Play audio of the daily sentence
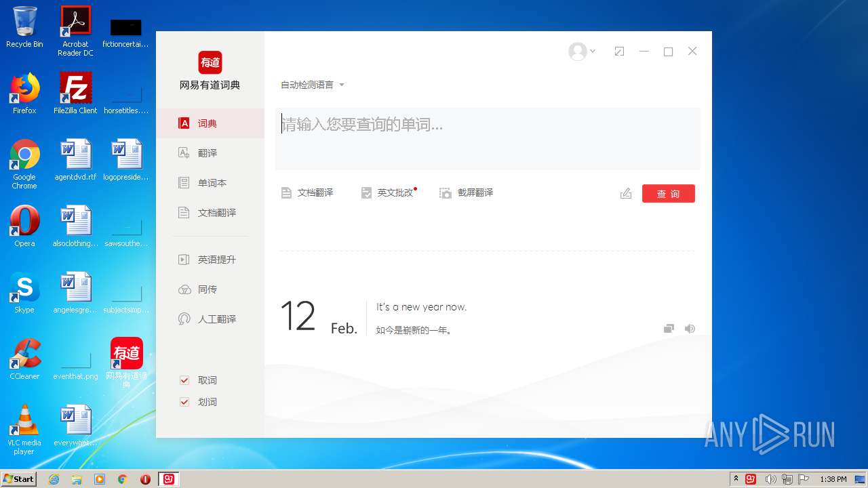Image resolution: width=868 pixels, height=488 pixels. pyautogui.click(x=690, y=329)
